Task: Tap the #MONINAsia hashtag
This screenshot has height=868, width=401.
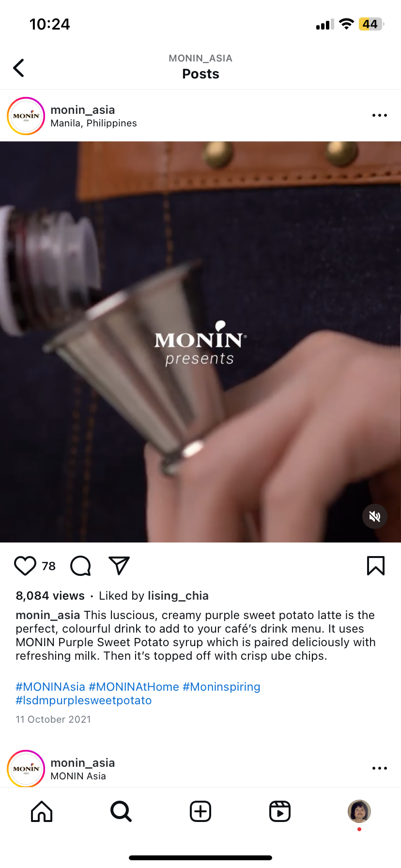Action: [x=50, y=687]
